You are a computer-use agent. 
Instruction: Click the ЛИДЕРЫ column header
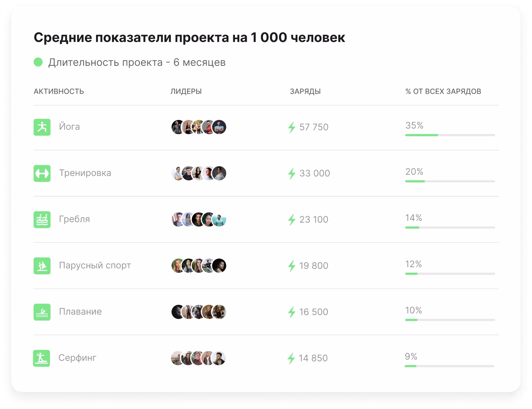[186, 92]
